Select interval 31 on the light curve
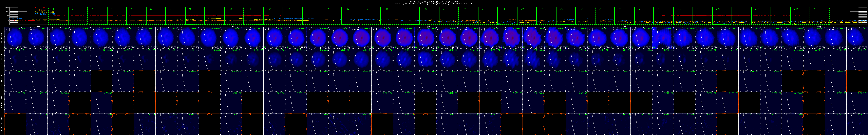 [x=644, y=16]
